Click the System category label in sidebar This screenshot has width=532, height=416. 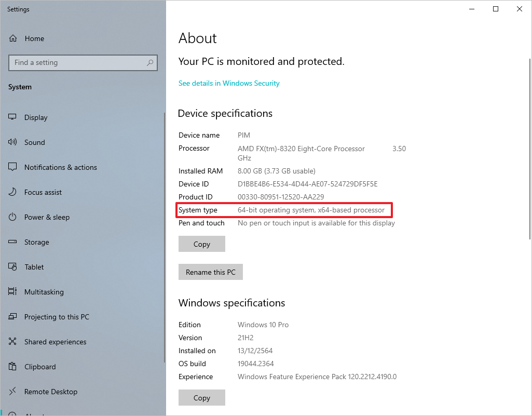[20, 87]
